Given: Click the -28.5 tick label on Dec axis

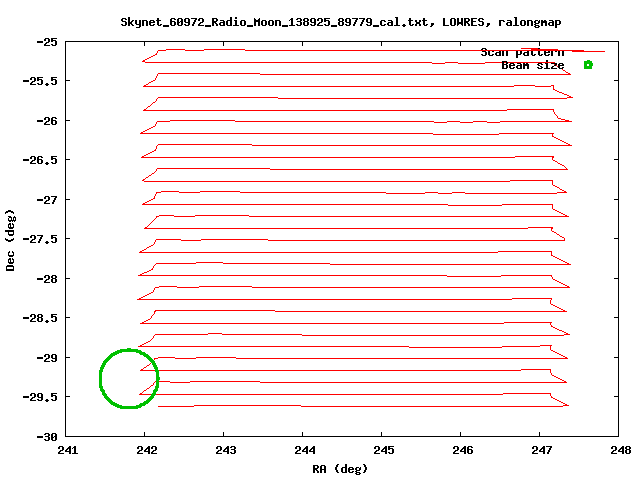Looking at the screenshot, I should pos(42,318).
